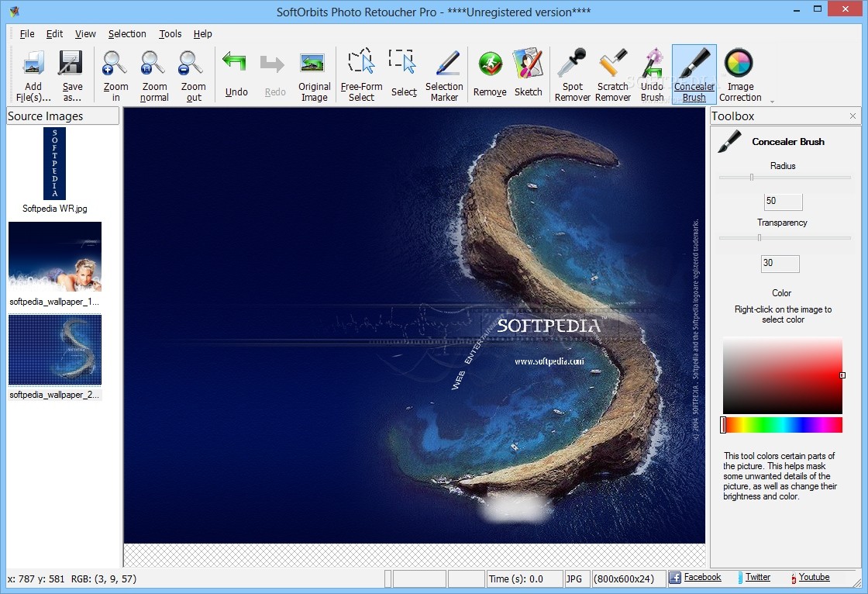Open the Youtube link
Image resolution: width=868 pixels, height=594 pixels.
coord(814,577)
